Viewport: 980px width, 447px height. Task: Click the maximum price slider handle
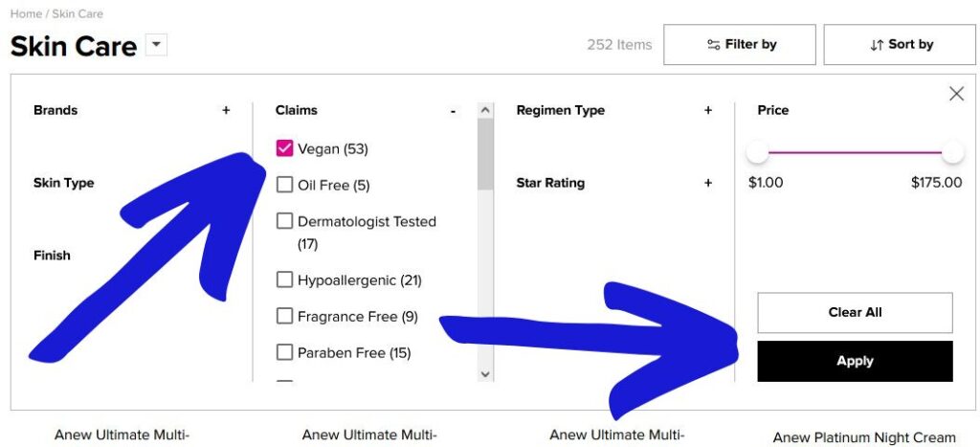[953, 152]
